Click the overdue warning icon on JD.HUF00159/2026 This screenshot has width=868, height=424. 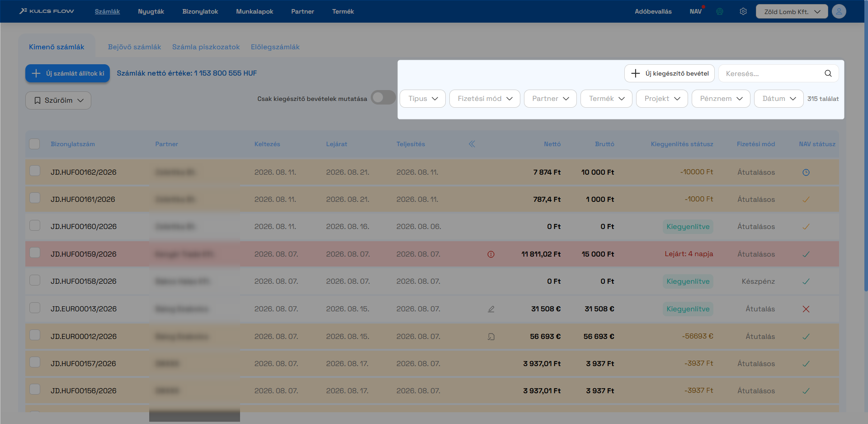(491, 254)
